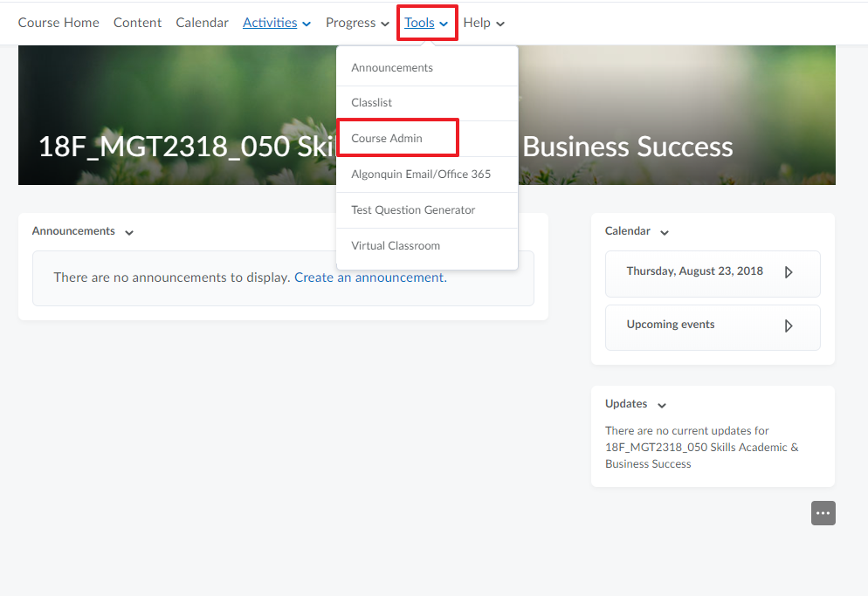Select Classlist from the Tools menu
The width and height of the screenshot is (868, 596).
pos(372,102)
